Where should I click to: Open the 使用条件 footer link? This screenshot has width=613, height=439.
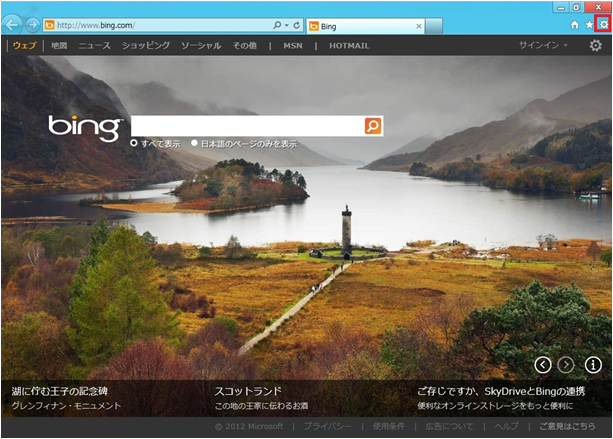tap(389, 426)
